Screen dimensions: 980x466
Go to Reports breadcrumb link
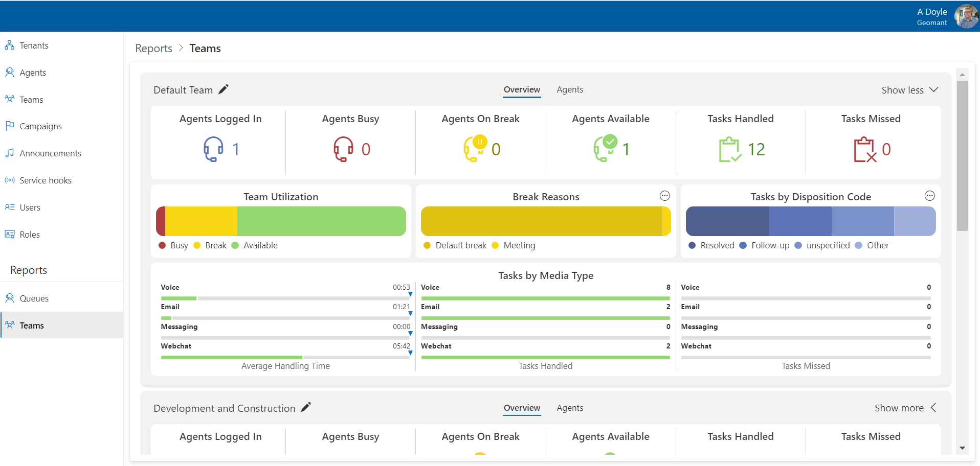[x=153, y=48]
